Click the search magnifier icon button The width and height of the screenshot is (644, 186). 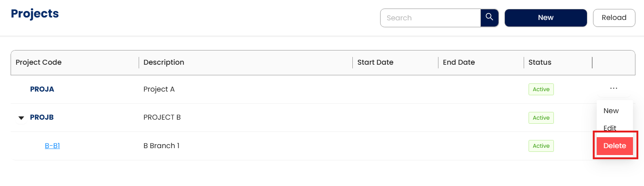click(489, 18)
